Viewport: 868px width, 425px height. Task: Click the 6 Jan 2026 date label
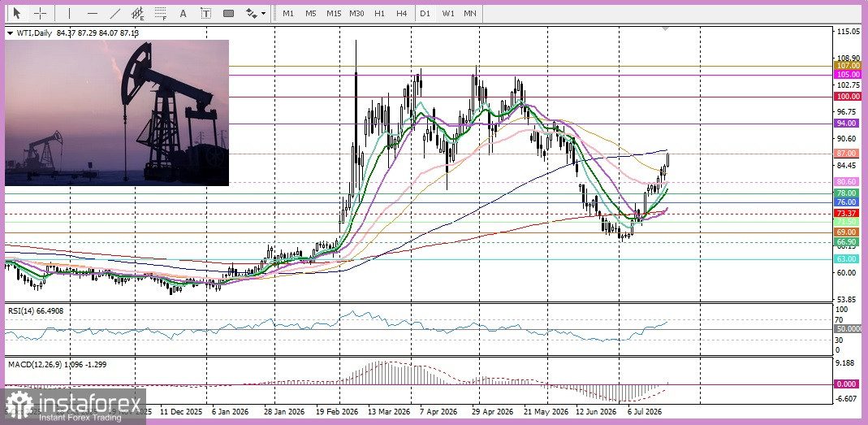(231, 412)
